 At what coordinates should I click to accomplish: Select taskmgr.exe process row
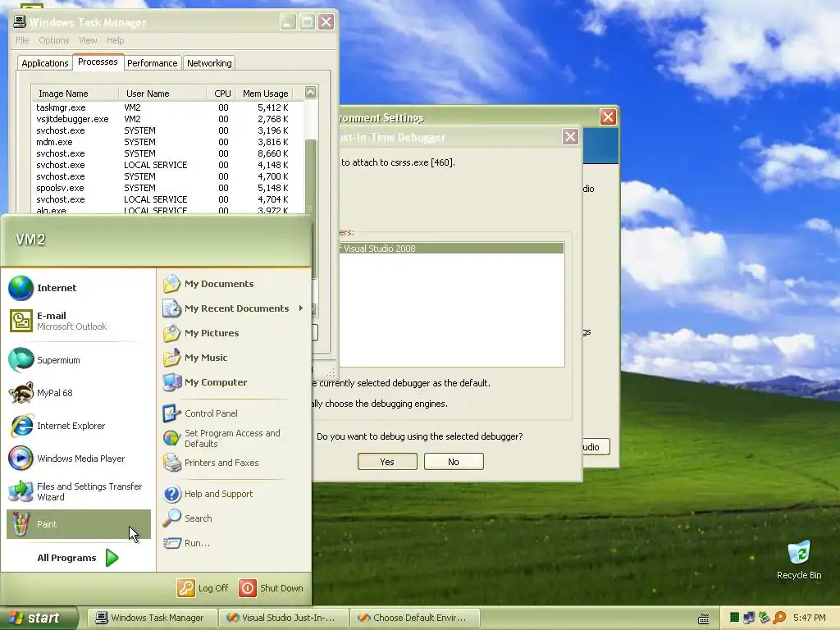(167, 107)
